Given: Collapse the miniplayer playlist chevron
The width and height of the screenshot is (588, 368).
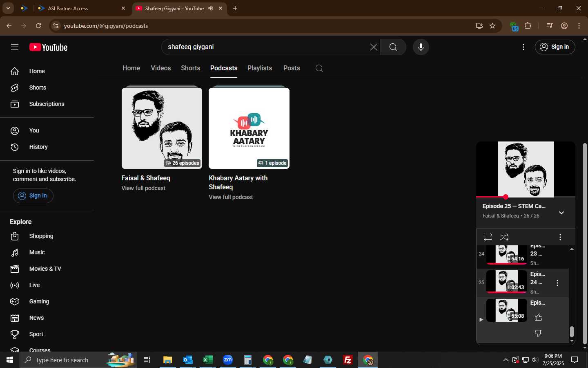Looking at the screenshot, I should 561,213.
